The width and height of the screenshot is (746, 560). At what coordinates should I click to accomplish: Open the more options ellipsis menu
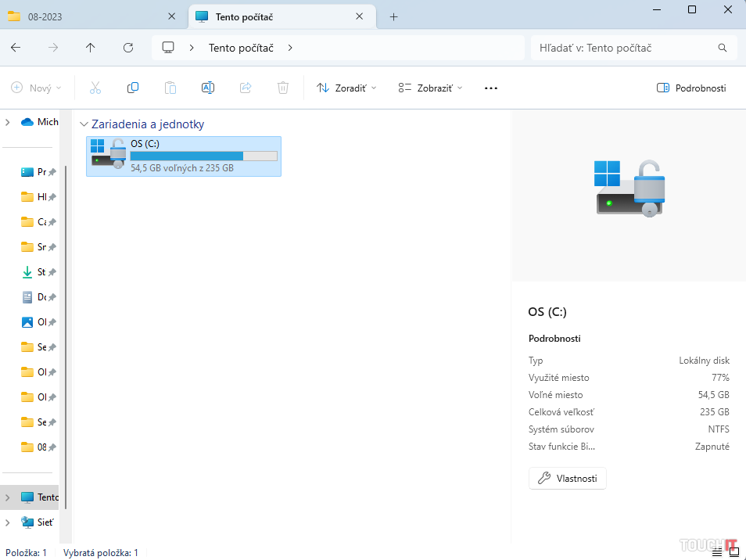point(491,88)
